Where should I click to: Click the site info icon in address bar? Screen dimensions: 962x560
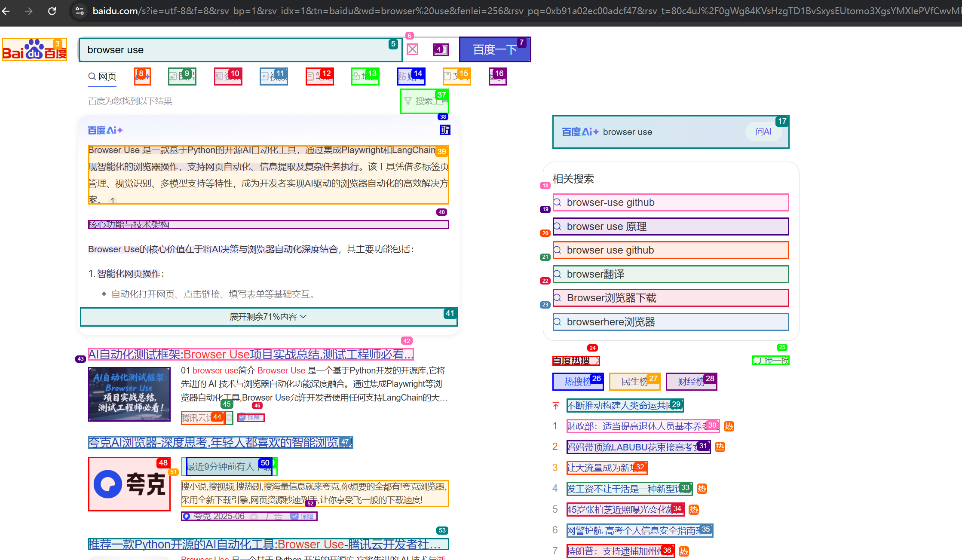[80, 11]
